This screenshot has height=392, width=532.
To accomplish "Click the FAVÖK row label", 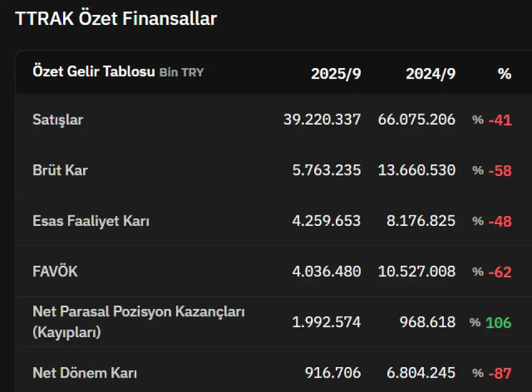I will (55, 271).
